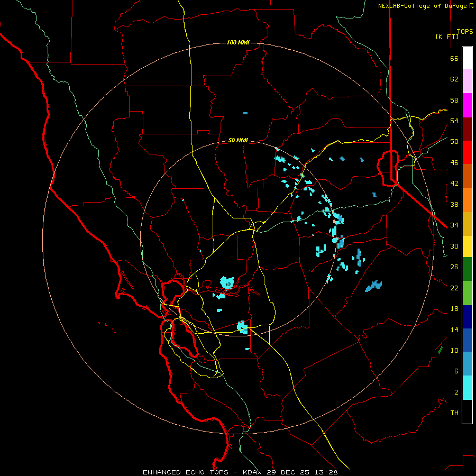This screenshot has width=476, height=476.
Task: Click the legend value '26'
Action: pos(454,267)
